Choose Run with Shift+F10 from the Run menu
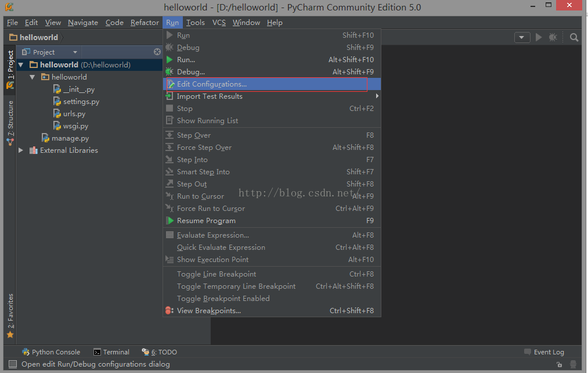Image resolution: width=588 pixels, height=373 pixels. [x=272, y=35]
